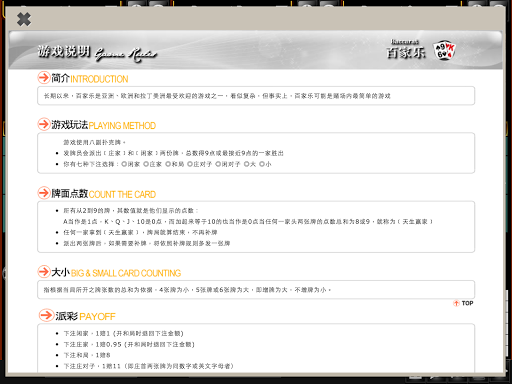The image size is (512, 384).
Task: Click the arrow icon beside 派彩 Payoff
Action: (x=46, y=315)
